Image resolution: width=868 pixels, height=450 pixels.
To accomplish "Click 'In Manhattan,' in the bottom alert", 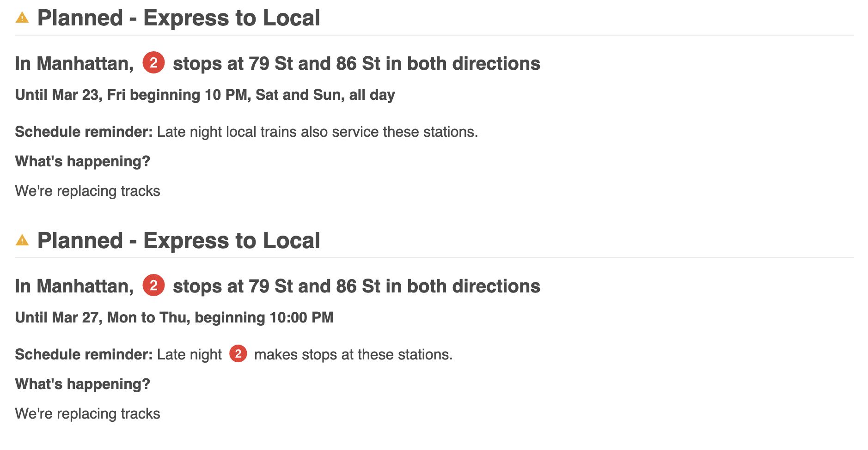I will point(74,286).
